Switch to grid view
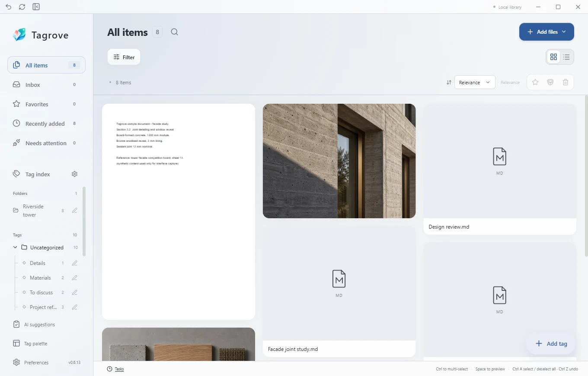This screenshot has height=376, width=588. tap(553, 57)
